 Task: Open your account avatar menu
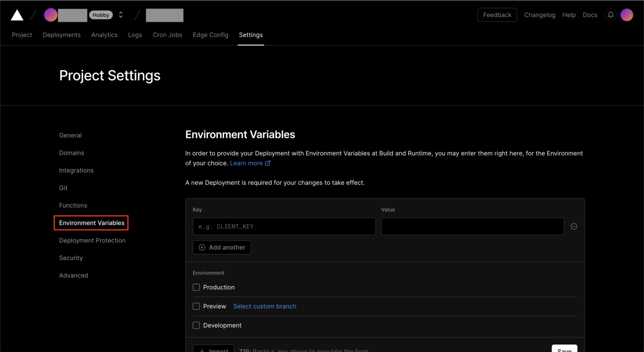[627, 15]
